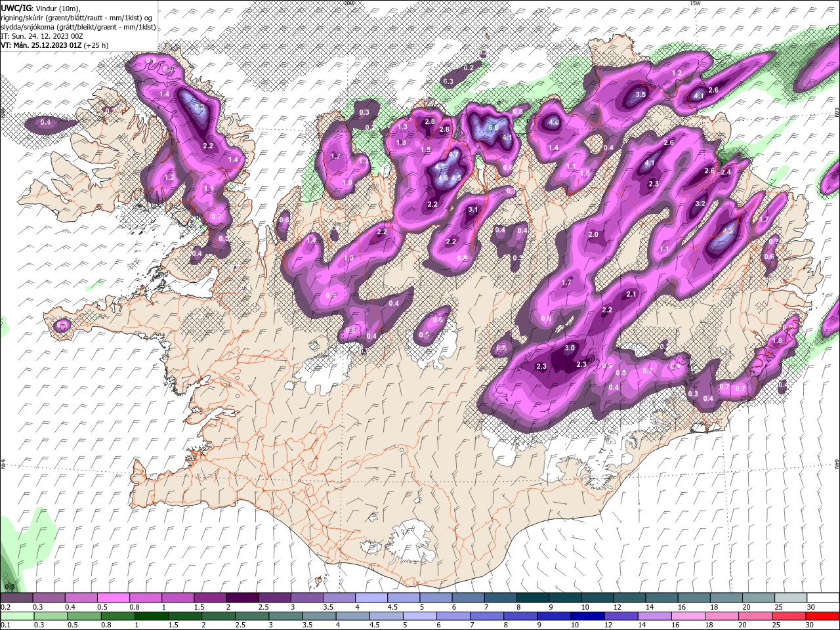Click upper scale swatch between 4 and 4.5
This screenshot has height=630, width=840.
[x=371, y=598]
